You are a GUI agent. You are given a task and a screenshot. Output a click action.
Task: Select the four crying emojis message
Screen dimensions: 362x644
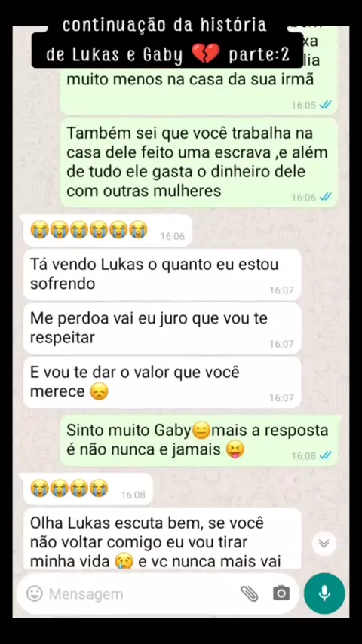pyautogui.click(x=88, y=489)
